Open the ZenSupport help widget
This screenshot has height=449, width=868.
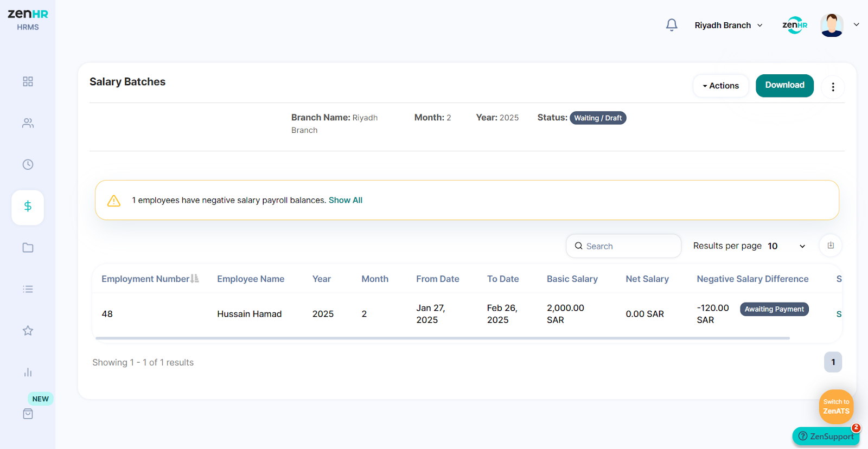pos(826,436)
